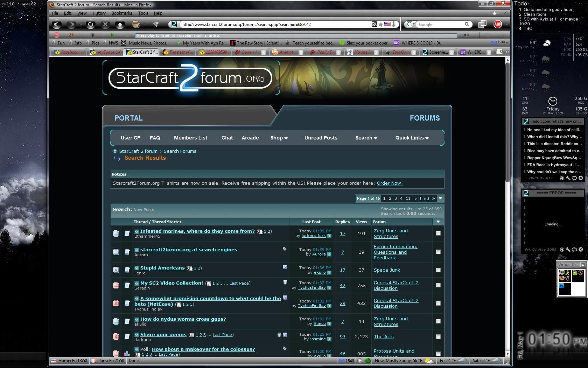Select the Stupid Americans thread checkbox
This screenshot has height=368, width=588.
coord(438,270)
